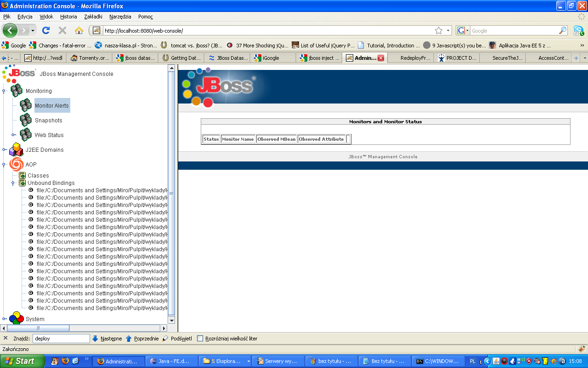The height and width of the screenshot is (368, 588).
Task: Click the Google search input field
Action: point(514,30)
